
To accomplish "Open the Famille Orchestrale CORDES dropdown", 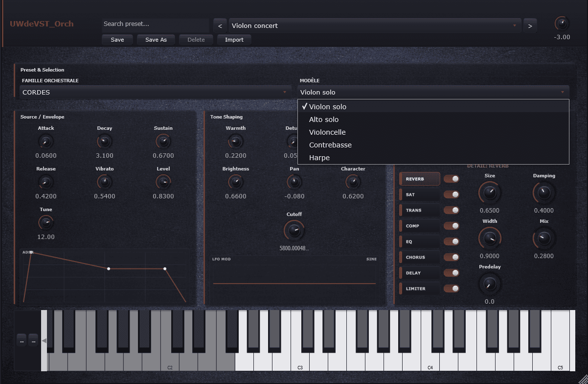I will (x=156, y=92).
